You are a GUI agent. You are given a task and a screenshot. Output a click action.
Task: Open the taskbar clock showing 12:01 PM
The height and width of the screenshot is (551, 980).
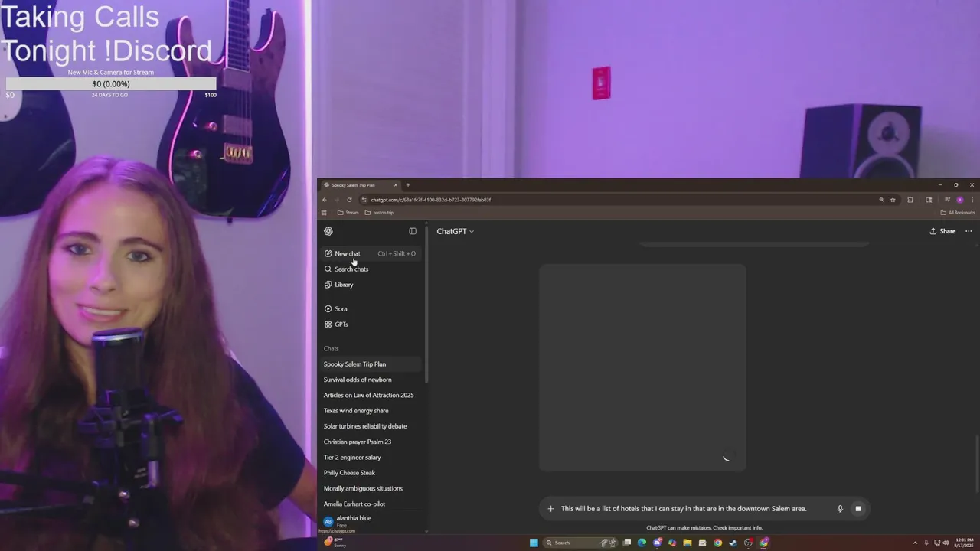965,543
